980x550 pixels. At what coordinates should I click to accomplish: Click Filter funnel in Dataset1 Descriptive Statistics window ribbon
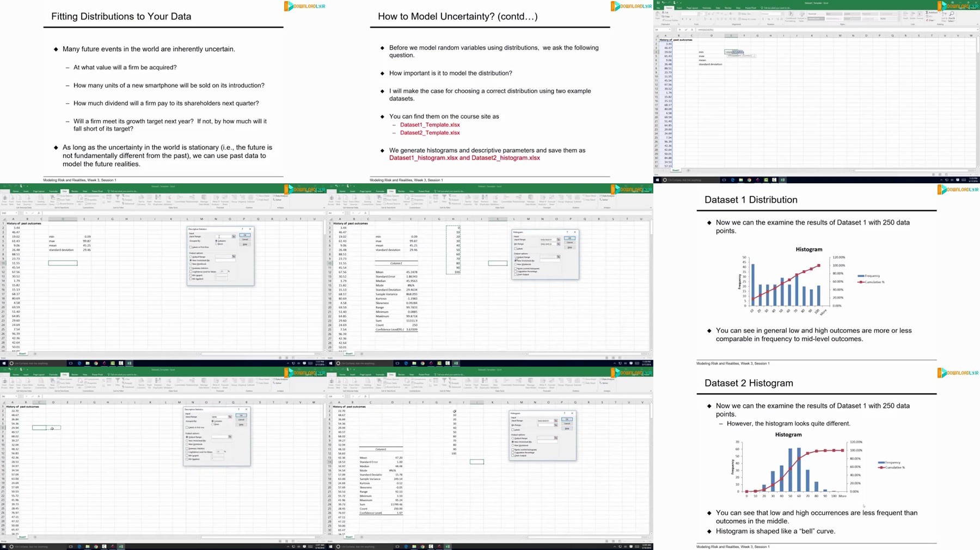click(x=118, y=199)
